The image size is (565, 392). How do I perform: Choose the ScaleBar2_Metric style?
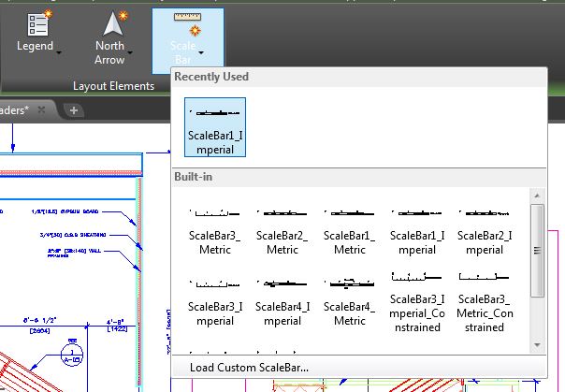coord(282,230)
